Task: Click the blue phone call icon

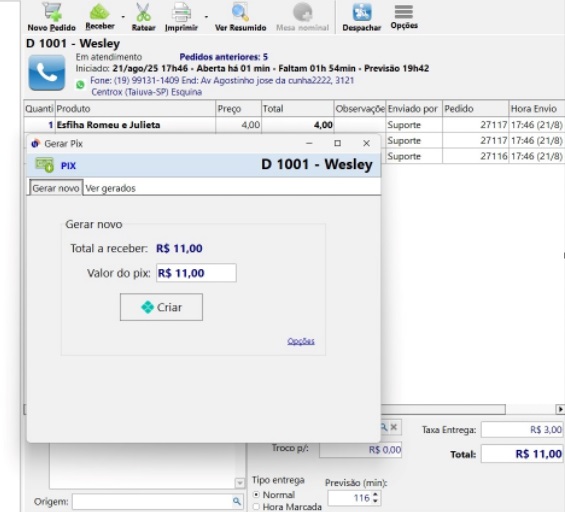Action: click(47, 72)
